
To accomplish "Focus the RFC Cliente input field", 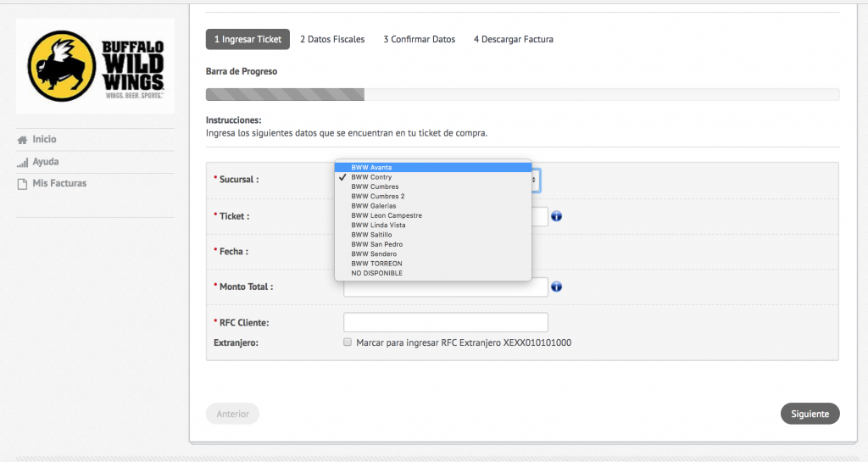I will coord(446,323).
